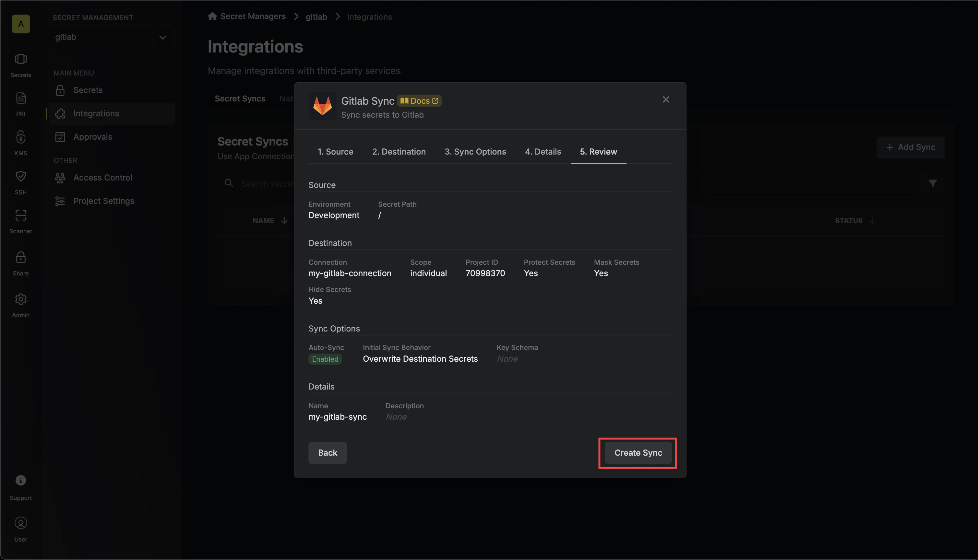Click connection value my-gitlab-connection

pyautogui.click(x=350, y=274)
